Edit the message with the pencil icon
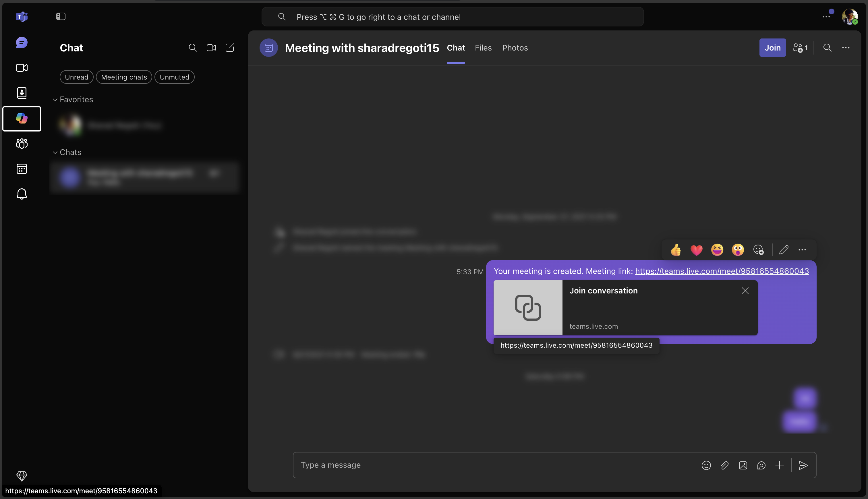 tap(784, 250)
